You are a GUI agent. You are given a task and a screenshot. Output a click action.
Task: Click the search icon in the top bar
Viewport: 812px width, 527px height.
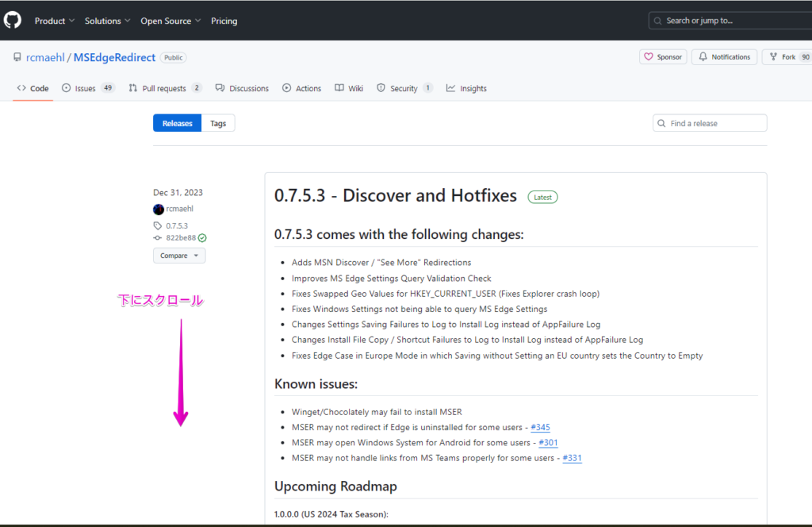[657, 21]
